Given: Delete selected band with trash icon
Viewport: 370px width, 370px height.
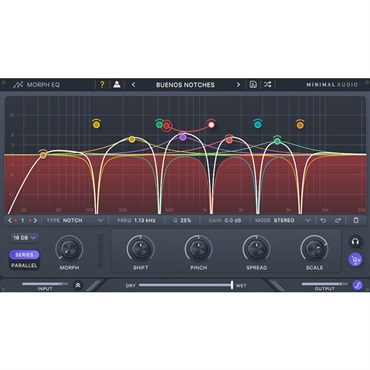Looking at the screenshot, I should coord(356,220).
